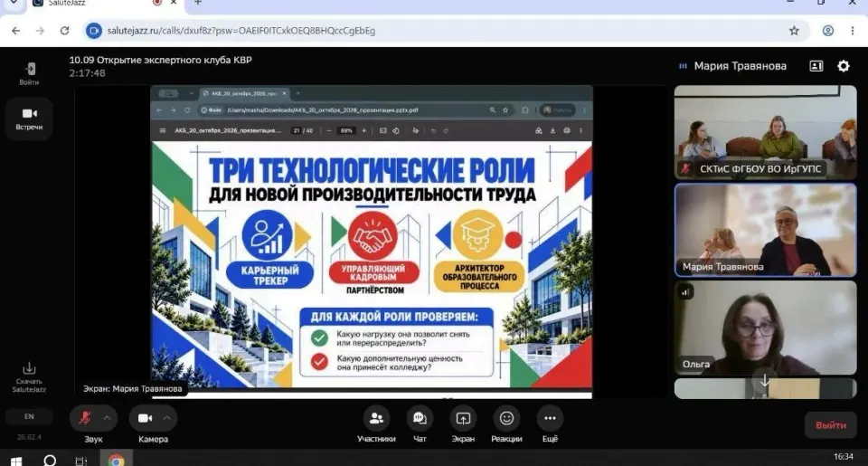Bookmark this page with star icon

(x=794, y=31)
